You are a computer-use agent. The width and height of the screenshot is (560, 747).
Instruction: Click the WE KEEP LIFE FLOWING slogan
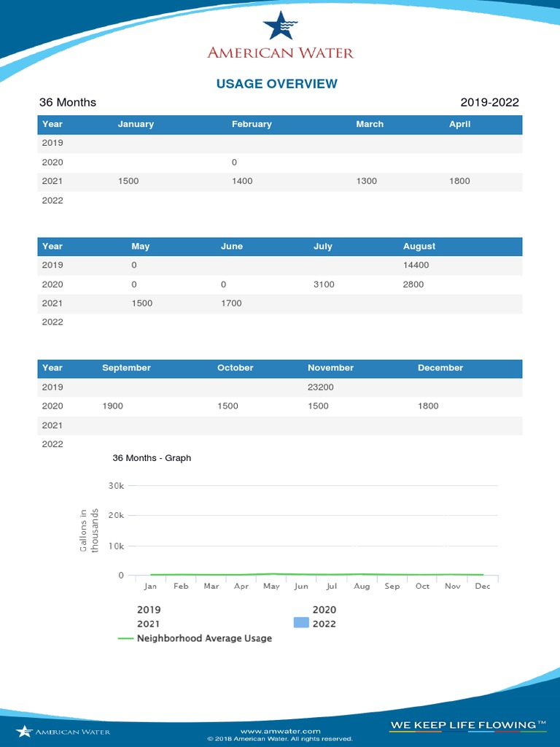coord(467,725)
